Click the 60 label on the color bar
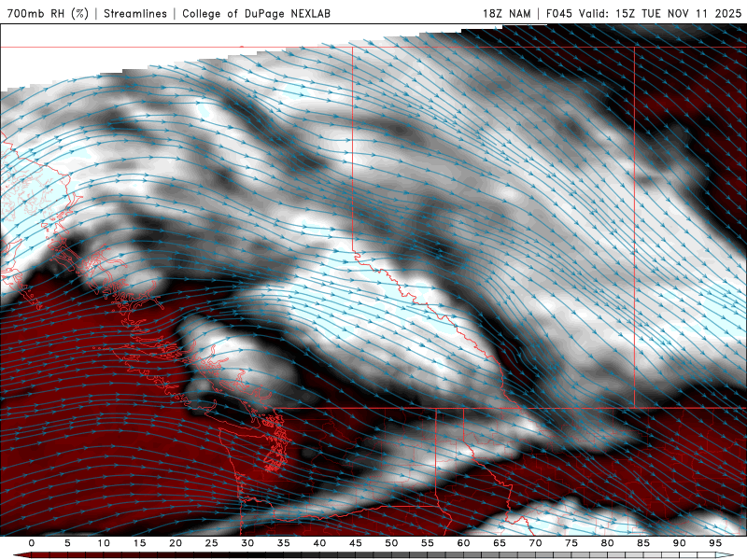This screenshot has width=747, height=560. click(x=463, y=543)
